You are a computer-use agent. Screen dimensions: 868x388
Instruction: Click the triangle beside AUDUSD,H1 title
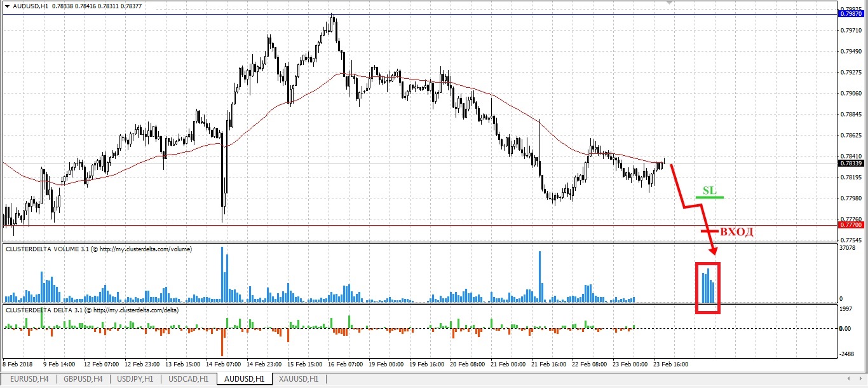click(x=7, y=6)
